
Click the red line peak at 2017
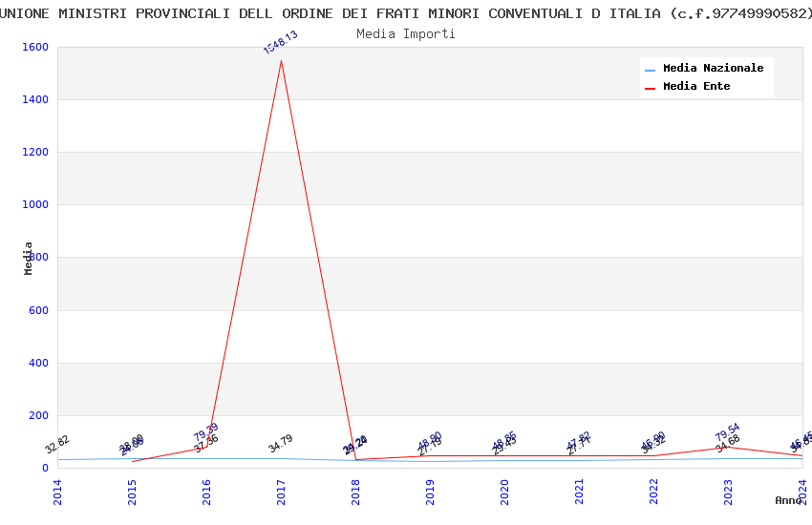281,60
